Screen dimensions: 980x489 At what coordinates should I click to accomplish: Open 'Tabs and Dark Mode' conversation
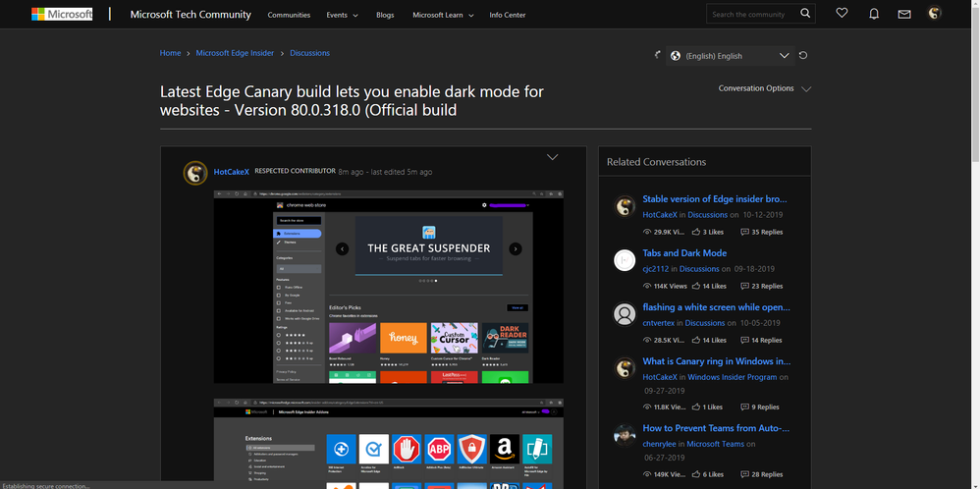[x=684, y=253]
